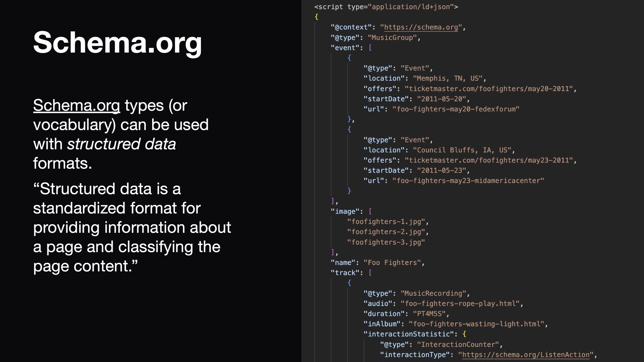
Task: Click the "event" key line
Action: 351,48
